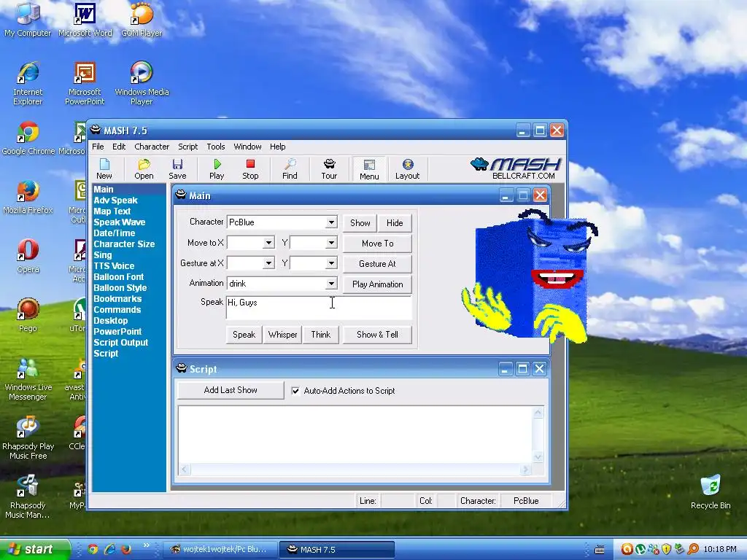747x560 pixels.
Task: Expand the Gesture at Y dropdown
Action: point(331,262)
